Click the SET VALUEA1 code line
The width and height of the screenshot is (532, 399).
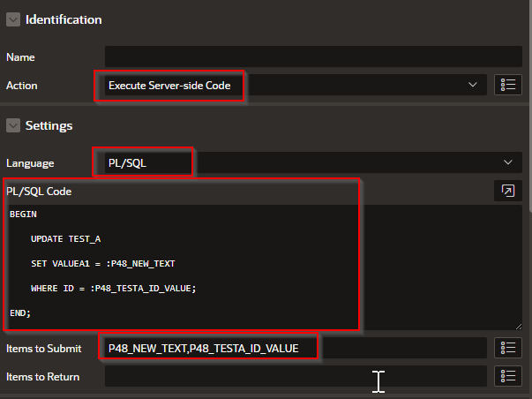click(x=103, y=264)
